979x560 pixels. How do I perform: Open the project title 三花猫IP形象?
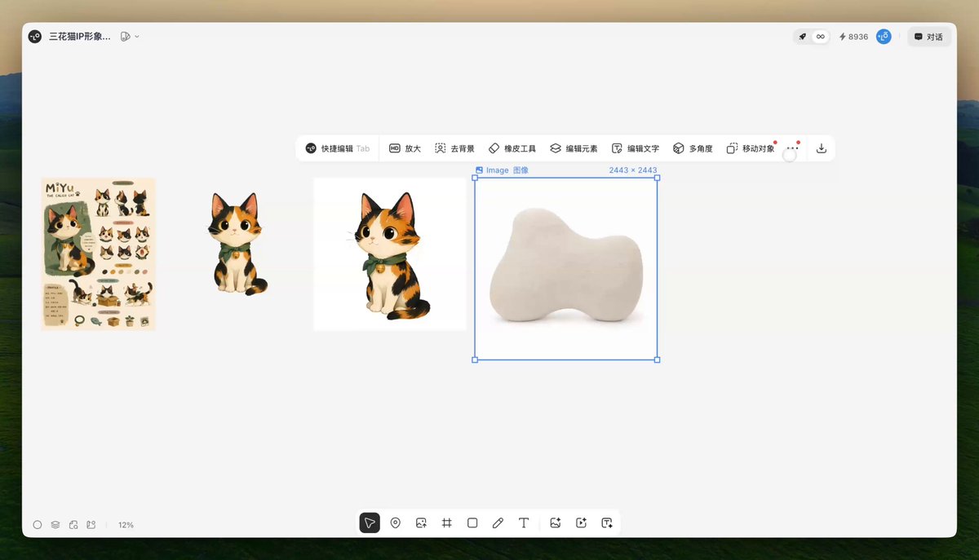point(80,37)
